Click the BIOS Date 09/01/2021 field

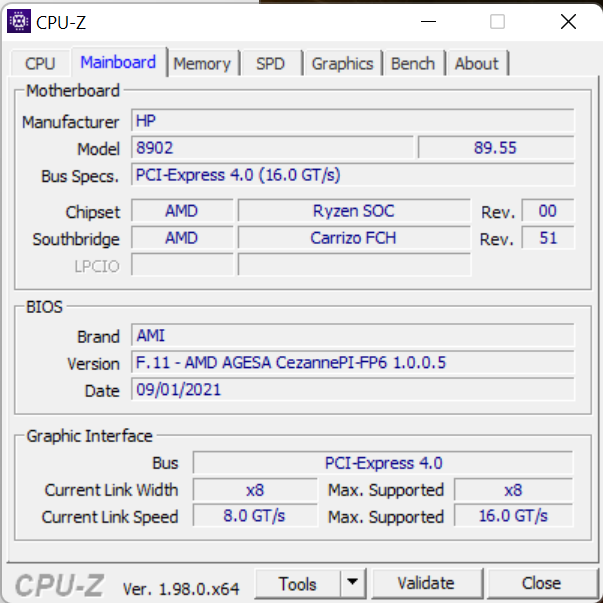[x=353, y=389]
